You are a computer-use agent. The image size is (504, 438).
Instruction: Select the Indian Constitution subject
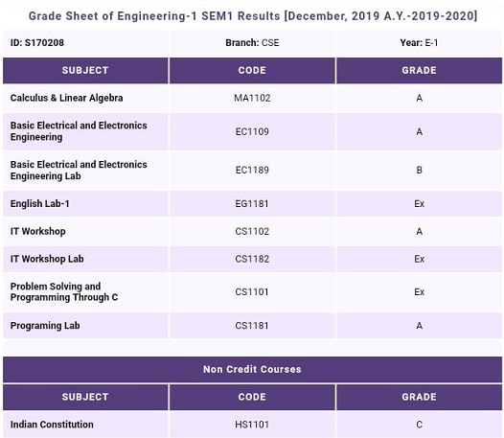pyautogui.click(x=52, y=425)
